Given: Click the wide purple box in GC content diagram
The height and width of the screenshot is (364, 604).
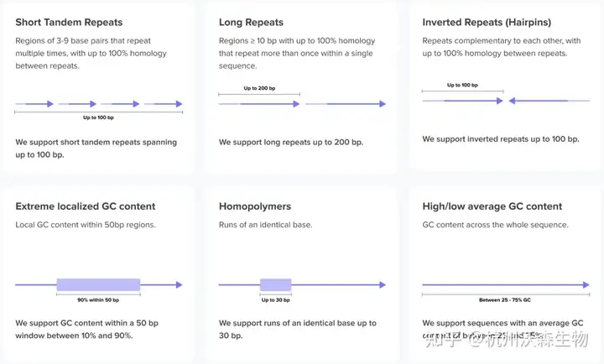Looking at the screenshot, I should coord(98,285).
